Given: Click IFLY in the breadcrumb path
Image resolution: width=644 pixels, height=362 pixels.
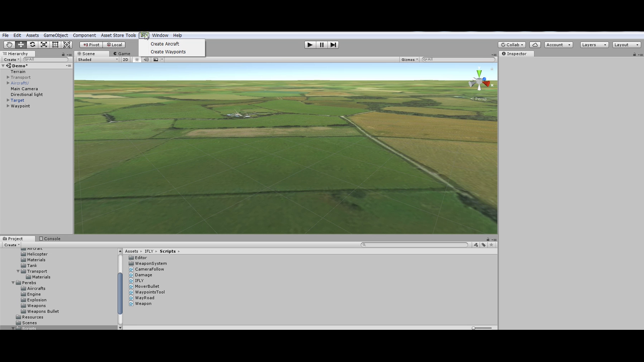Looking at the screenshot, I should [x=149, y=251].
